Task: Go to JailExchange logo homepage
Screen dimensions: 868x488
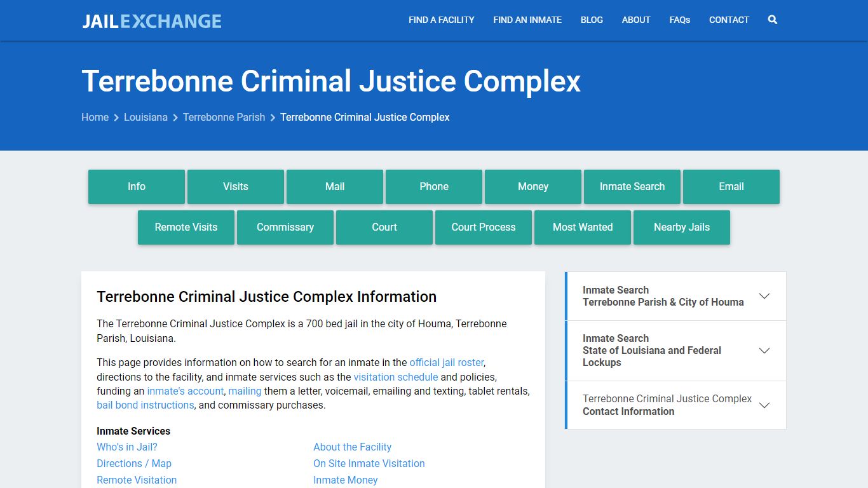Action: click(152, 21)
